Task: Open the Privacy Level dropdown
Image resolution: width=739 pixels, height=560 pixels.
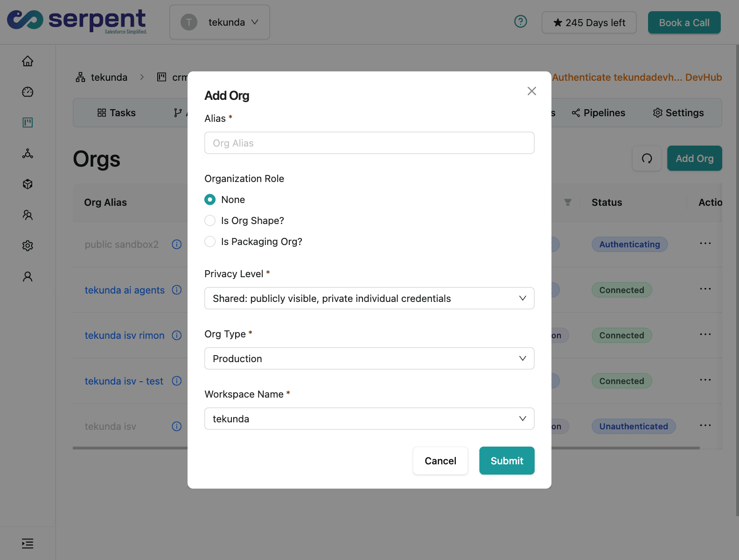Action: (369, 299)
